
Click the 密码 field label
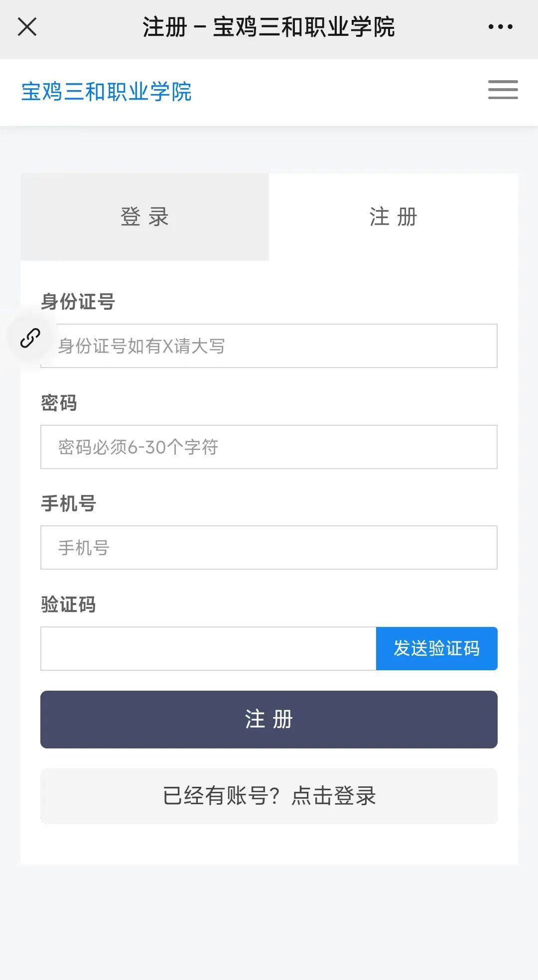59,403
